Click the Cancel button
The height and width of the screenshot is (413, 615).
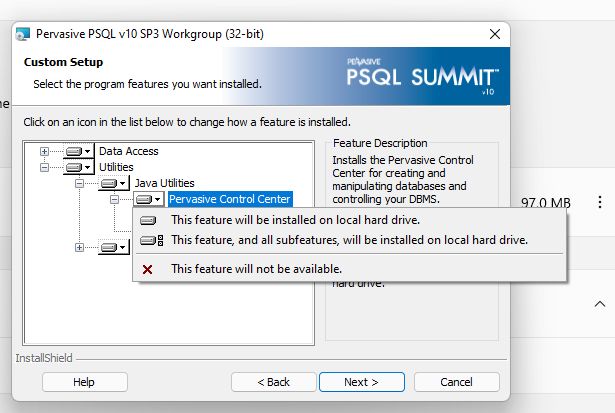[442, 382]
